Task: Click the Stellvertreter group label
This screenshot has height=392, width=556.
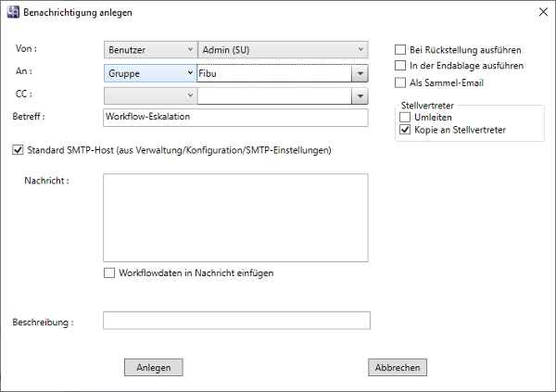Action: [427, 106]
